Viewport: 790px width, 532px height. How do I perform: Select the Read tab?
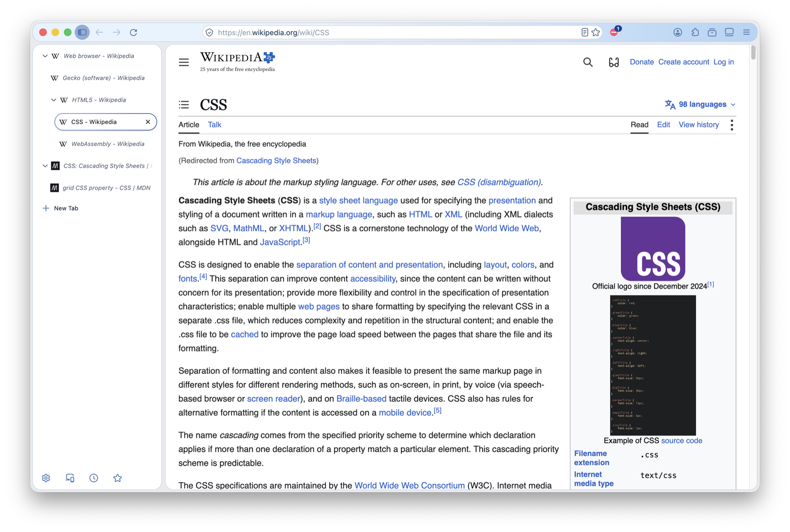[639, 125]
